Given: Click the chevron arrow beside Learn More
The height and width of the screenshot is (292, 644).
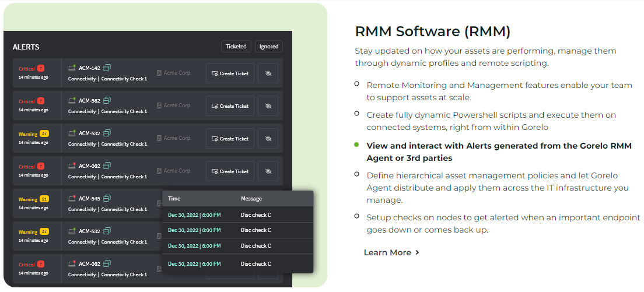Looking at the screenshot, I should (417, 252).
